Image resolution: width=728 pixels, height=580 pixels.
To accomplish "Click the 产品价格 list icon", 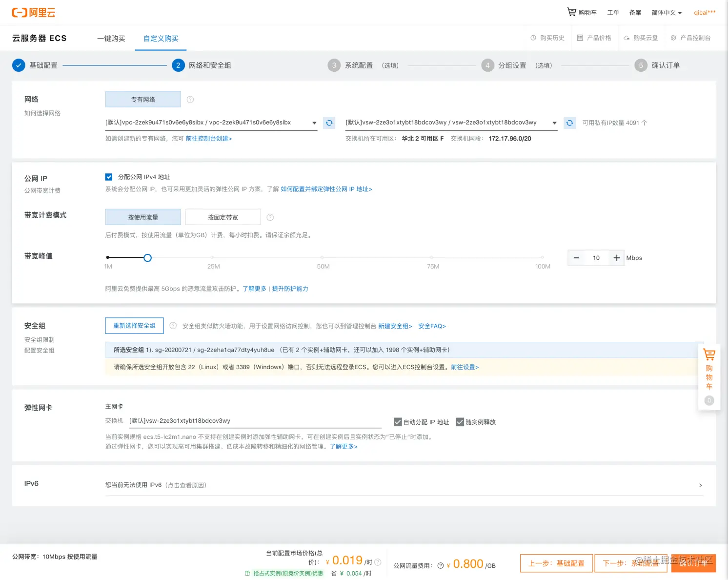I will (580, 38).
